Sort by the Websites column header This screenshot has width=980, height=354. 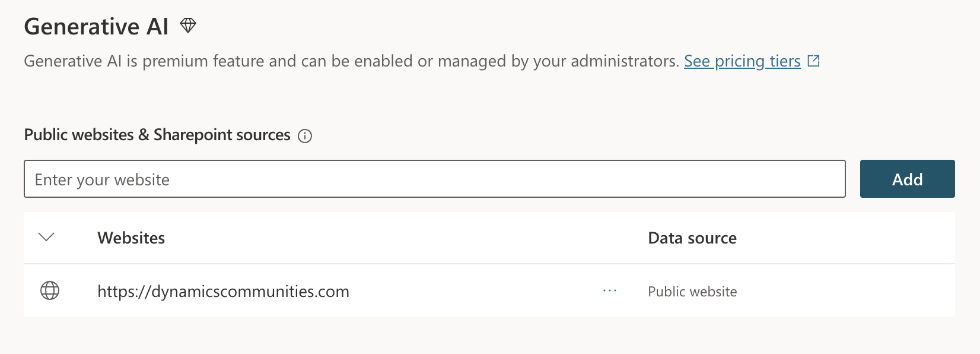pyautogui.click(x=131, y=238)
